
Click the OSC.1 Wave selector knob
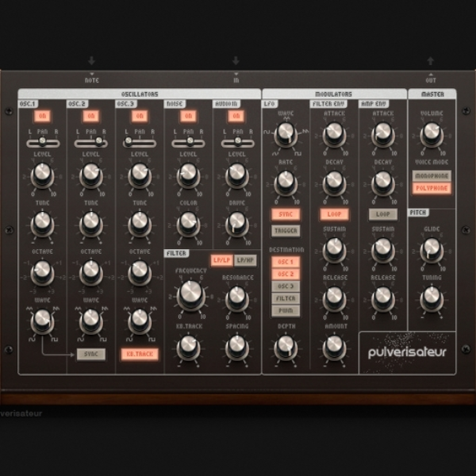(x=42, y=321)
